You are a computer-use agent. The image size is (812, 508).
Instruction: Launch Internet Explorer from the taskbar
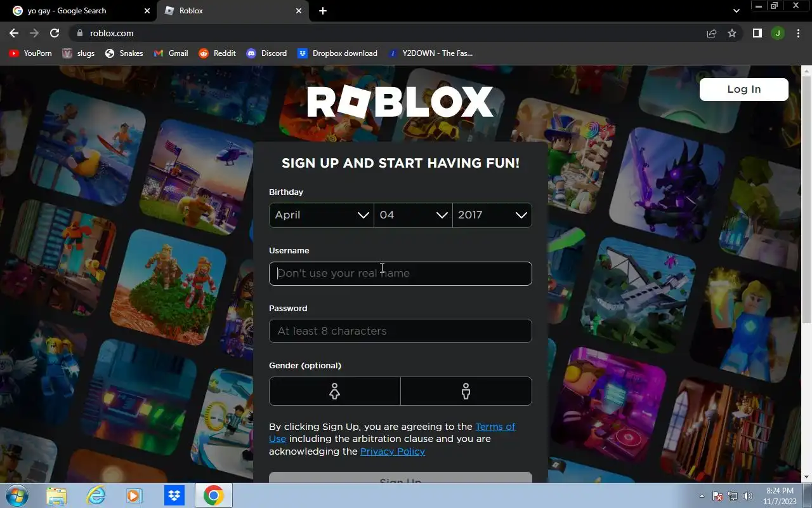click(x=96, y=496)
